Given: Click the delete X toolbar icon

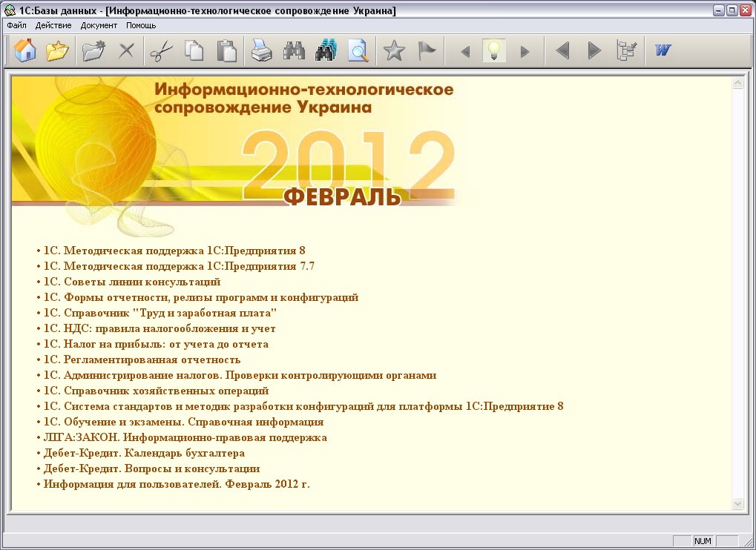Looking at the screenshot, I should tap(126, 50).
